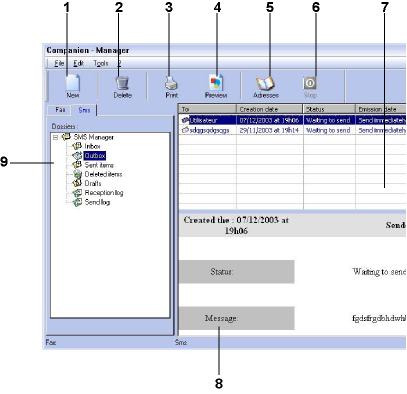Click Waiting to send in the sdggsqdgsqgs row
The width and height of the screenshot is (407, 394).
point(328,130)
